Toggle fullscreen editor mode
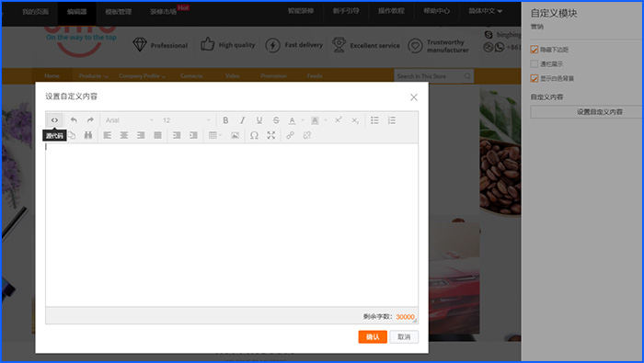644x363 pixels. pyautogui.click(x=271, y=135)
